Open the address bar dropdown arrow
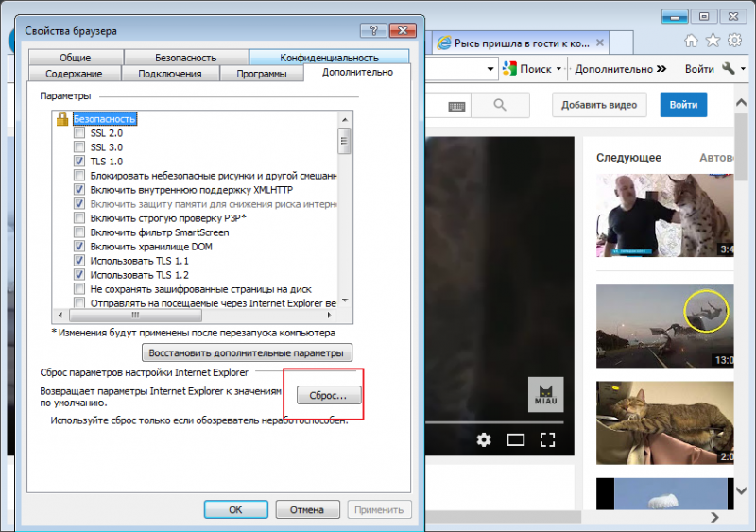This screenshot has width=756, height=532. click(x=490, y=69)
